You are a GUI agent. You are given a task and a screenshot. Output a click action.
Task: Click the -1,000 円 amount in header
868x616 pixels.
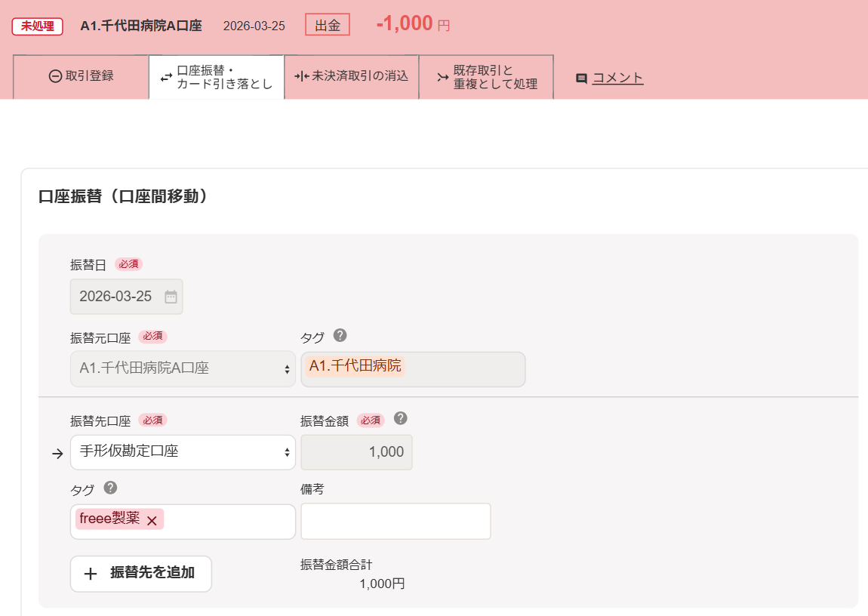coord(413,24)
